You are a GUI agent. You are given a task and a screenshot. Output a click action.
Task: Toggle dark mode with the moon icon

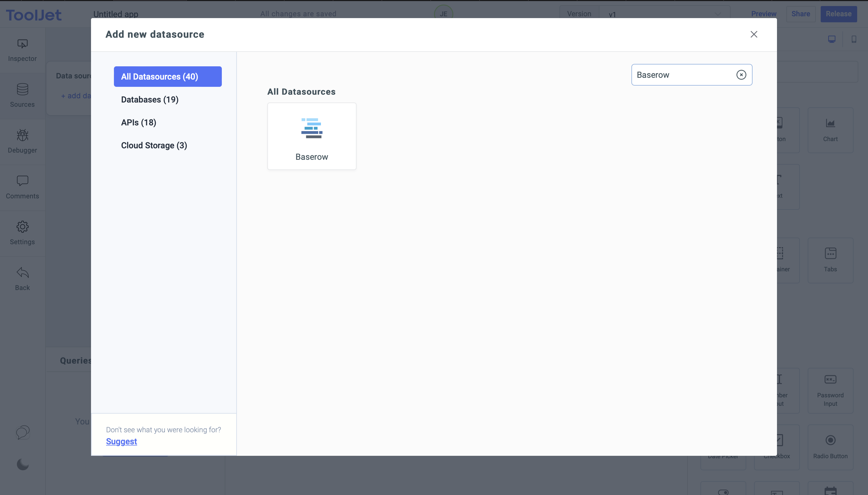pos(22,464)
